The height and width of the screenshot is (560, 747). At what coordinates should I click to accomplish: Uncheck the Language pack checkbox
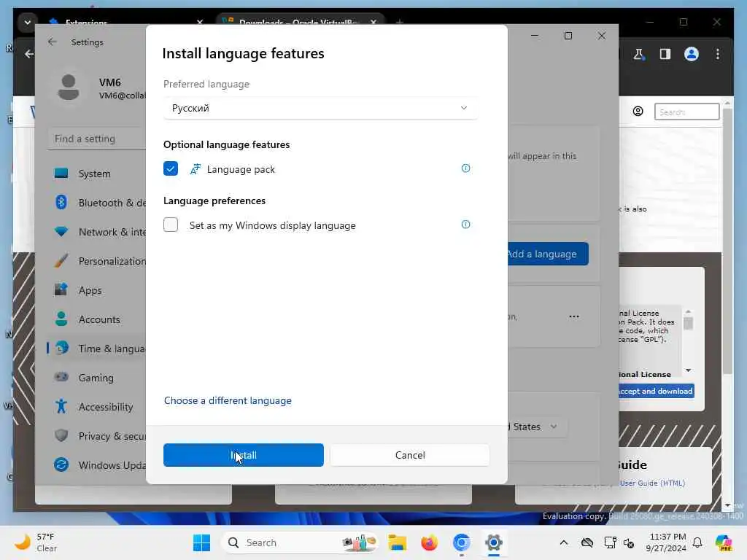click(171, 168)
